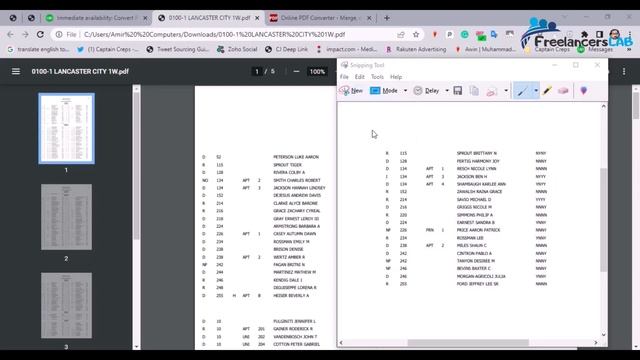
Task: Toggle the PDF viewer sidebar menu icon
Action: pos(16,71)
